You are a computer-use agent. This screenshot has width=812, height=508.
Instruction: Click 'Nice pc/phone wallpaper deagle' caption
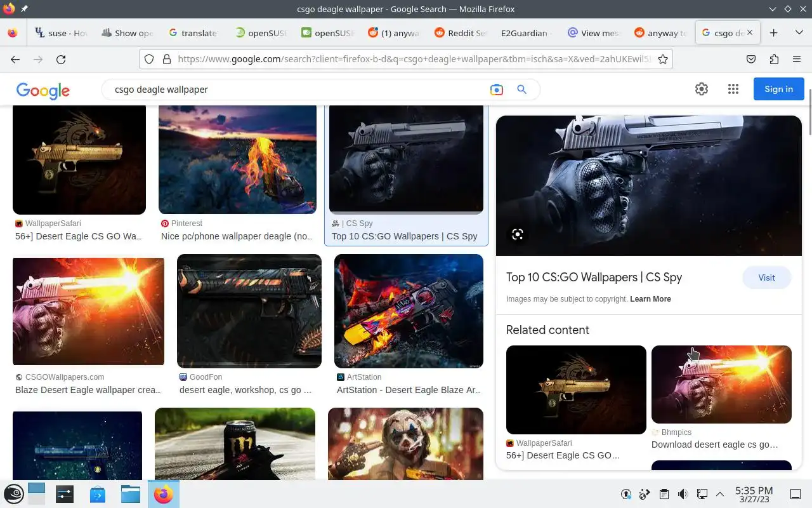(237, 236)
